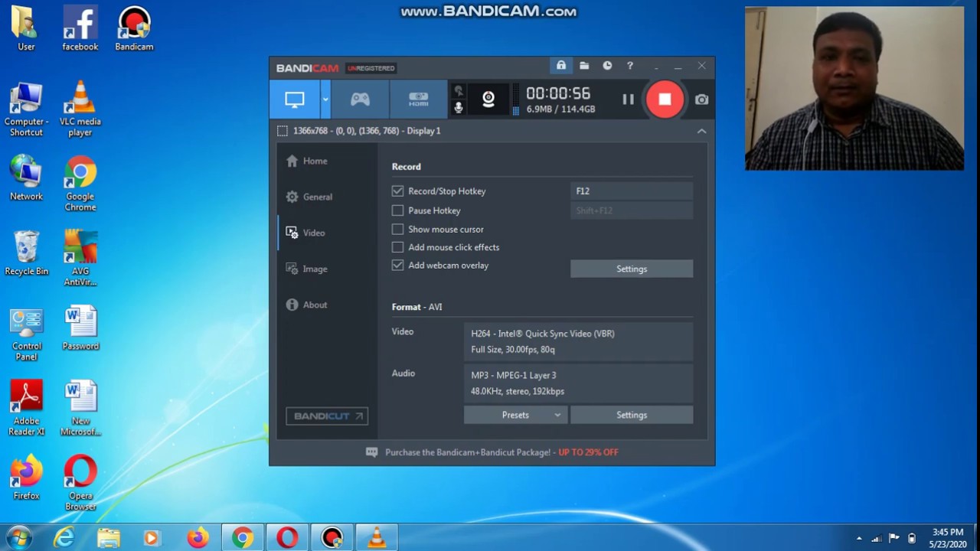Open the Windows Start menu
This screenshot has width=980, height=551.
click(x=18, y=538)
